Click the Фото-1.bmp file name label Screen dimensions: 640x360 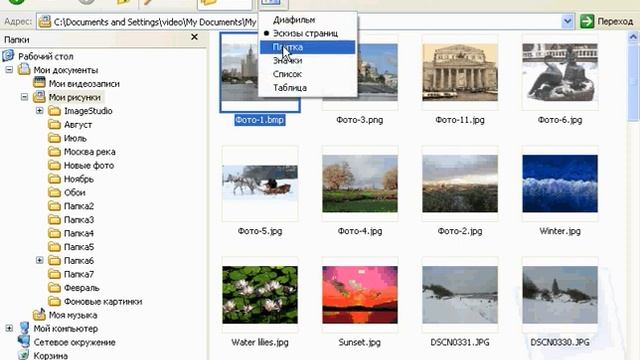click(260, 120)
